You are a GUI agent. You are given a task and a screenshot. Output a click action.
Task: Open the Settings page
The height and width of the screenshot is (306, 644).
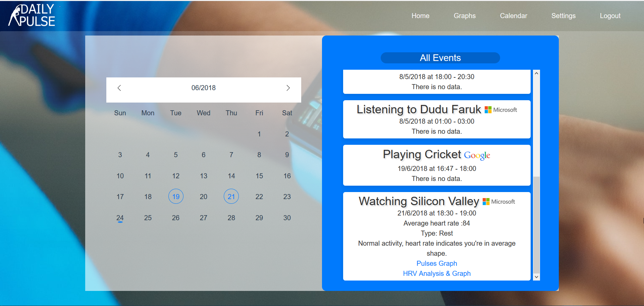[563, 15]
